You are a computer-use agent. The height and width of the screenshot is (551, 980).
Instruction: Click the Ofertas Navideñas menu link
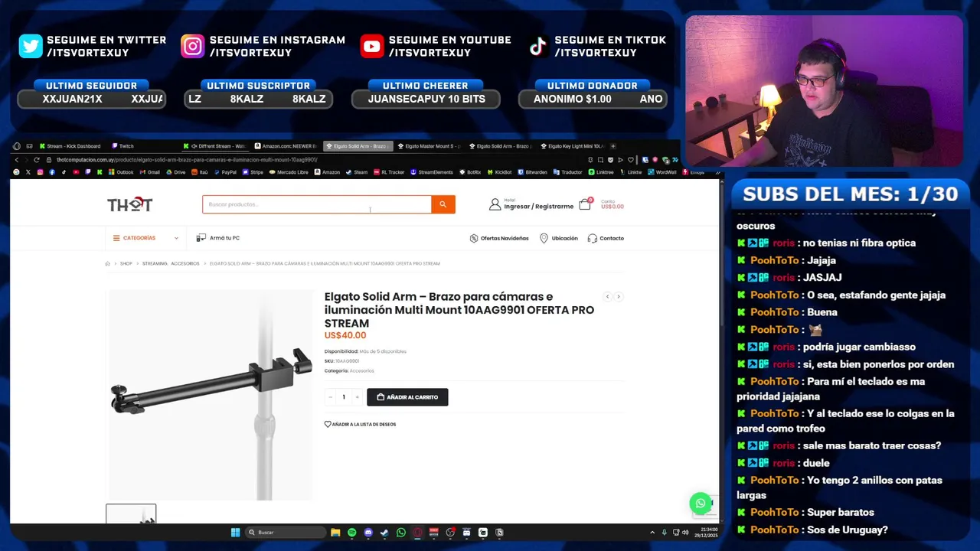[505, 238]
